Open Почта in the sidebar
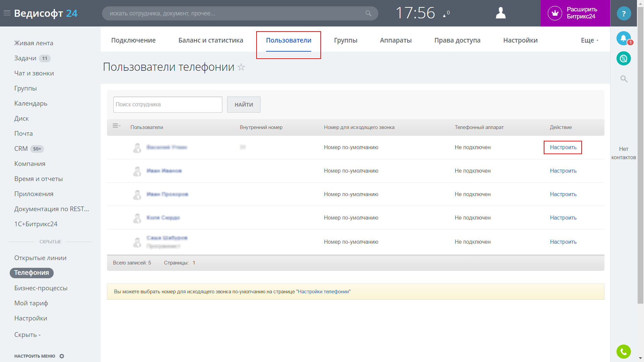This screenshot has height=362, width=644. (x=23, y=133)
